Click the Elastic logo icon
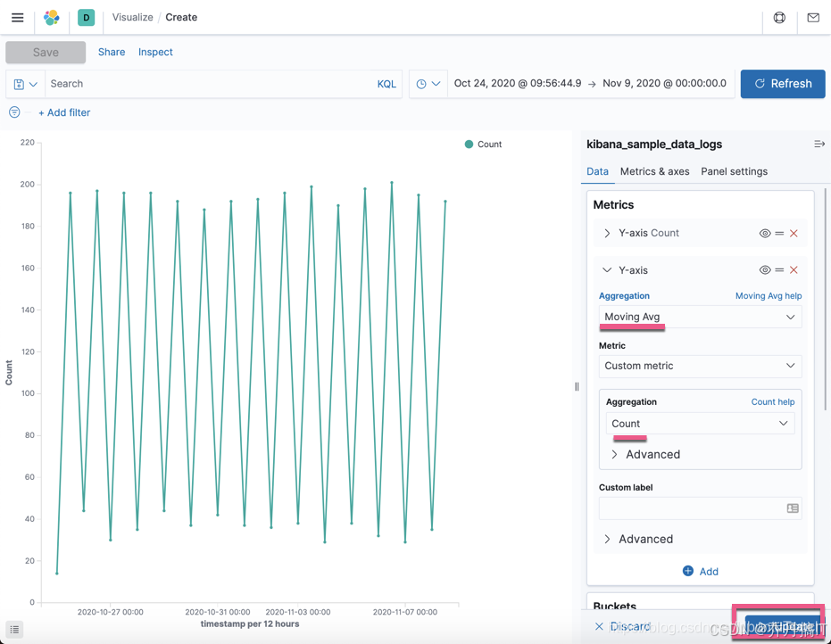 point(52,18)
